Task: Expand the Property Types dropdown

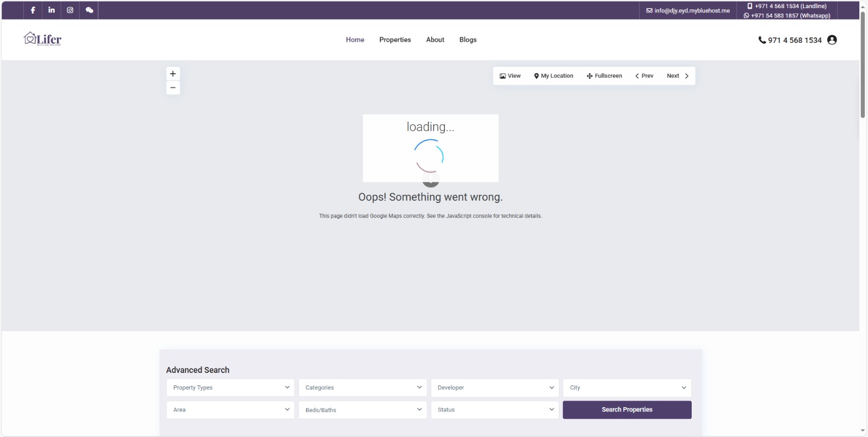Action: [231, 388]
